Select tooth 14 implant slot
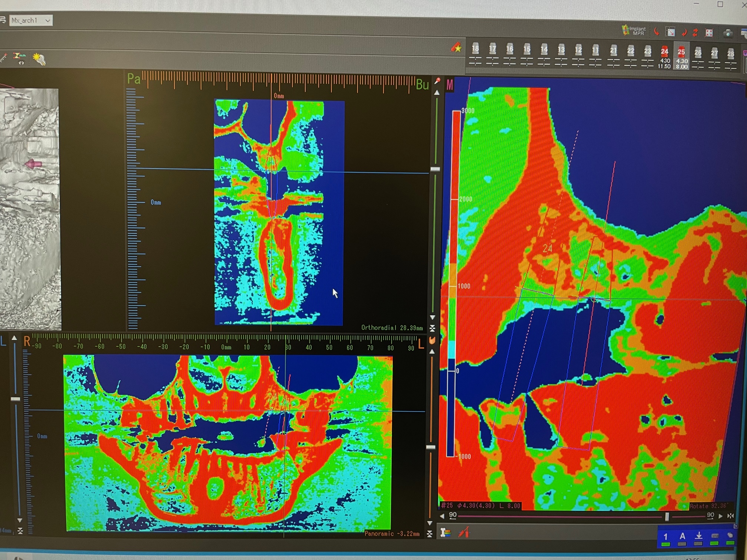 [544, 55]
